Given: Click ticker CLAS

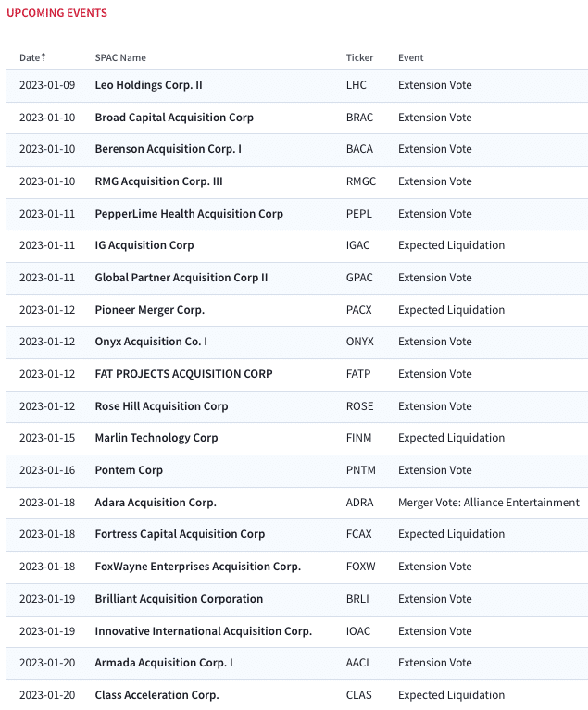Looking at the screenshot, I should 358,695.
